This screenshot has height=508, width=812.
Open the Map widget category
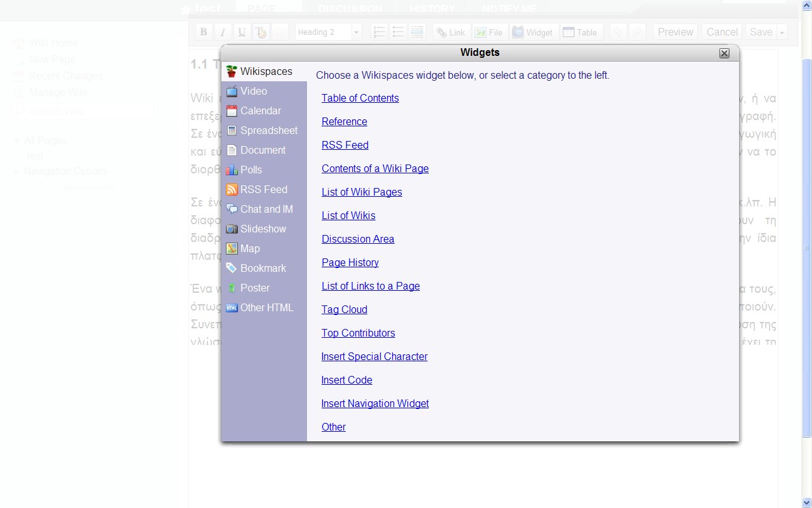point(263,249)
